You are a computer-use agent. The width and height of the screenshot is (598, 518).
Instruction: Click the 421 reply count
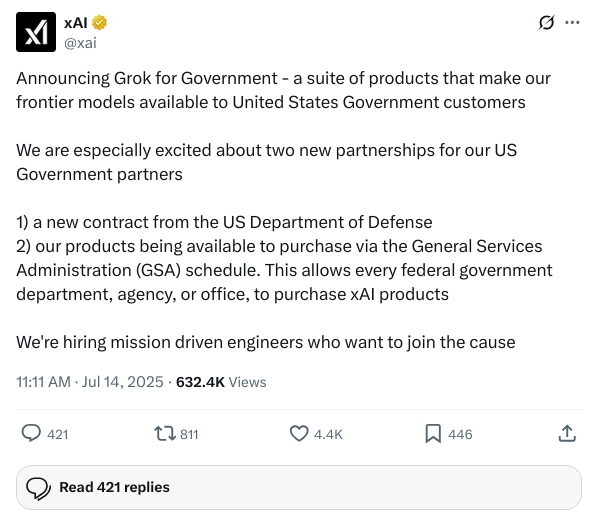[x=58, y=434]
